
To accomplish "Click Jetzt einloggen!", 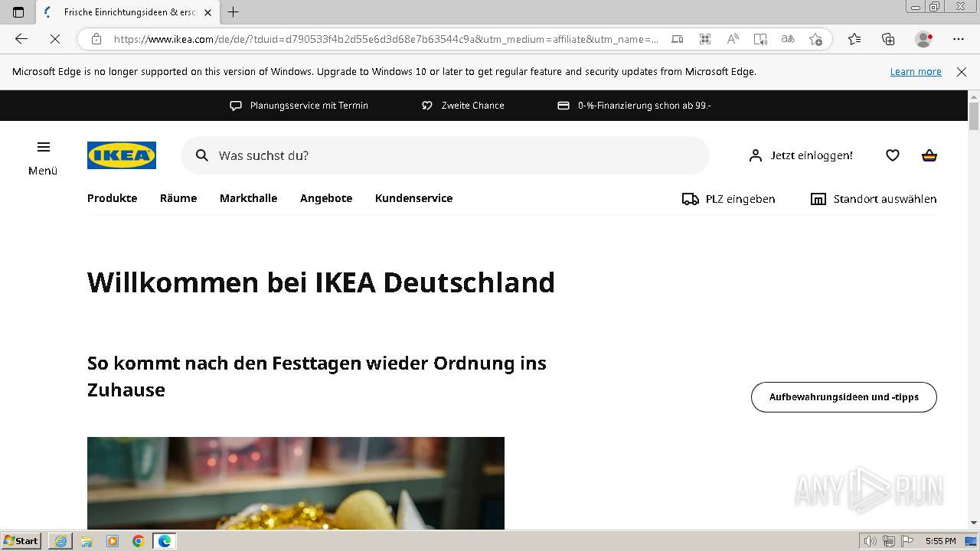I will click(x=812, y=155).
